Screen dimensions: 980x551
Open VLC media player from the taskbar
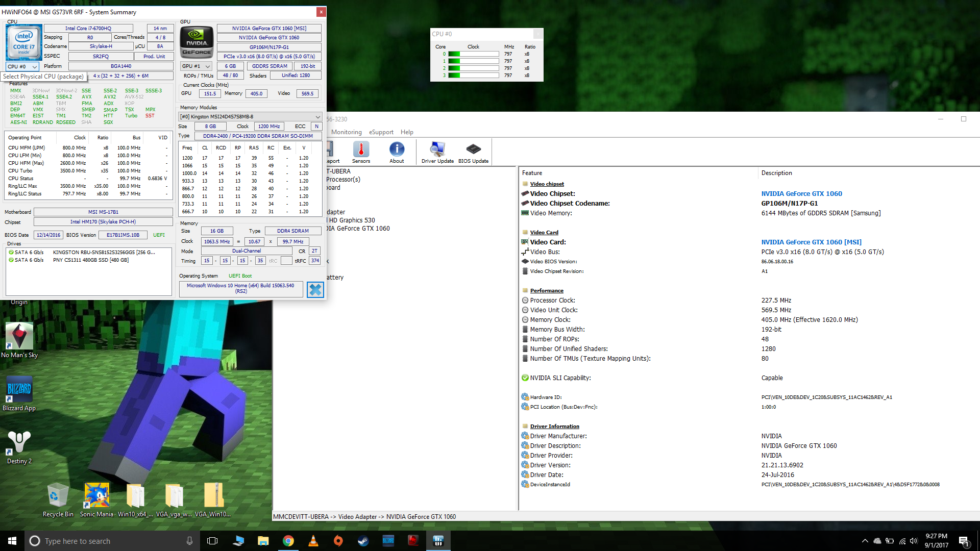313,541
